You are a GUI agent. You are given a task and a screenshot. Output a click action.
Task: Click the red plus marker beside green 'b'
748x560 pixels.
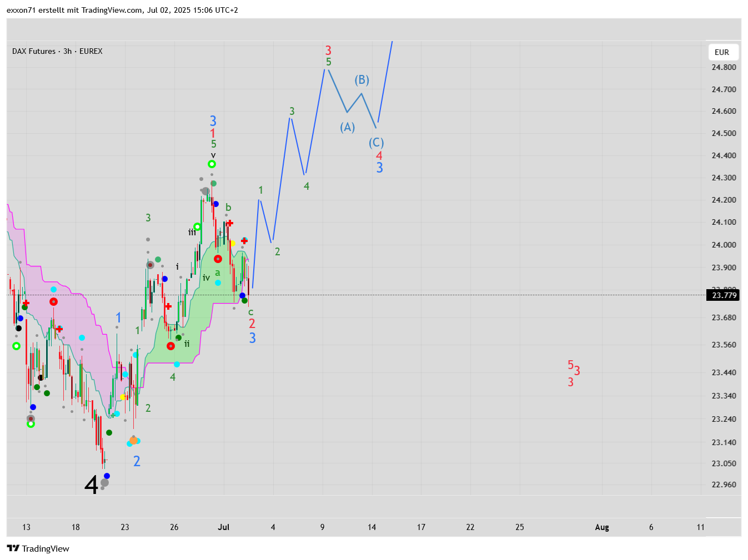click(229, 223)
